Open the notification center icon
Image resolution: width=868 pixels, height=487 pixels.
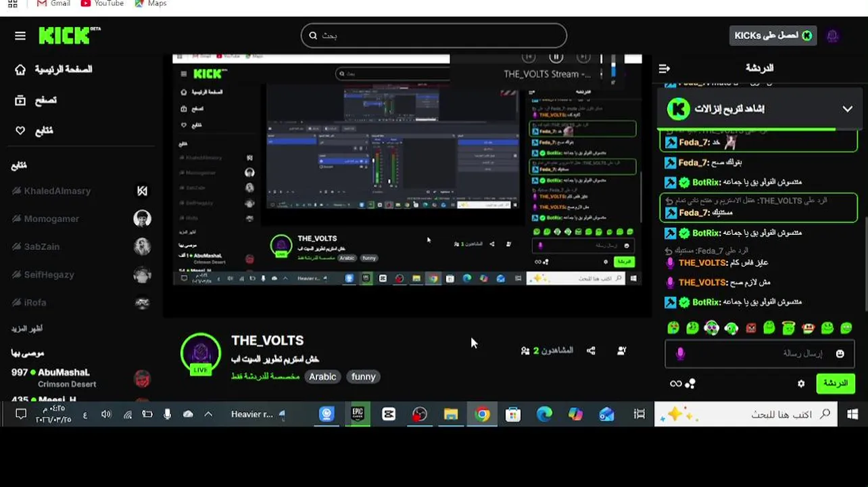[x=21, y=414]
